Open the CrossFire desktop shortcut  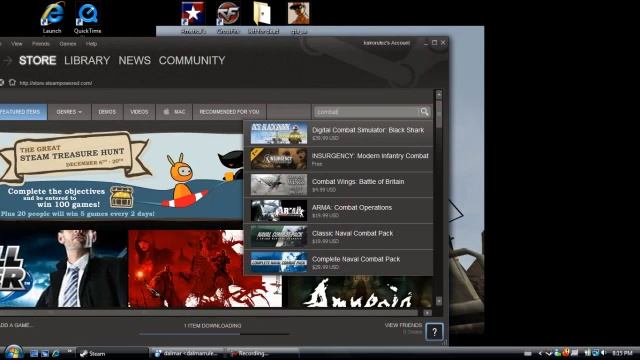[x=228, y=17]
